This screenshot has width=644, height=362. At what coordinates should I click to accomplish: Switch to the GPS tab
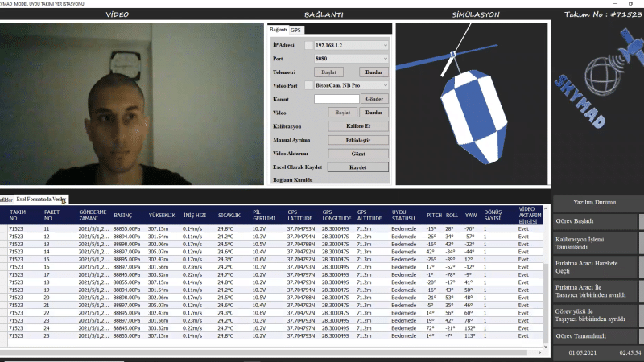[x=295, y=31]
